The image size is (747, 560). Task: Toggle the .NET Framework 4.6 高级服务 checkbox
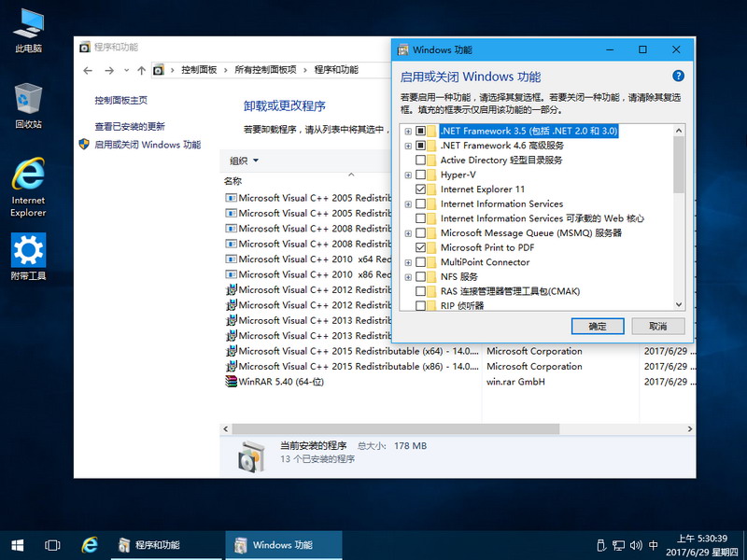coord(421,146)
